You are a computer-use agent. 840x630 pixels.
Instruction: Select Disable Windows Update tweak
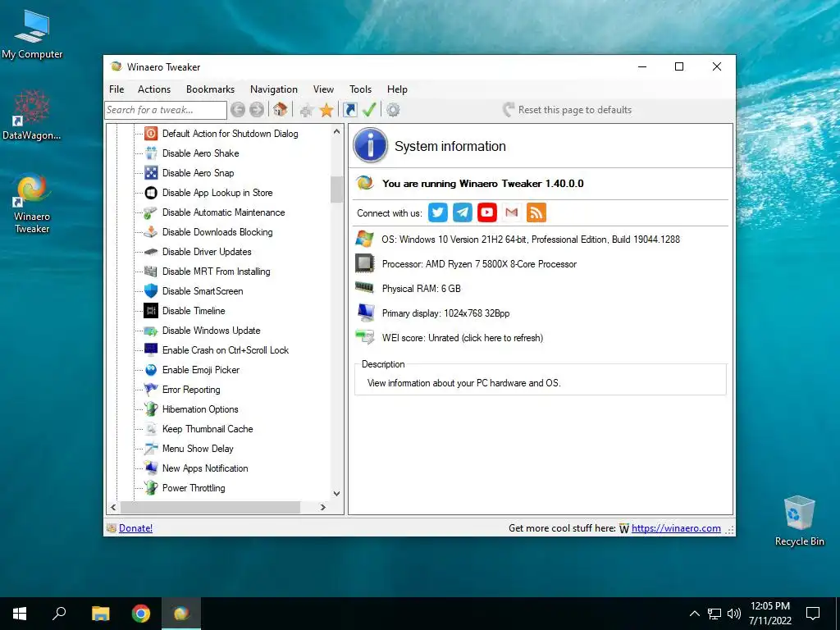[x=211, y=331]
